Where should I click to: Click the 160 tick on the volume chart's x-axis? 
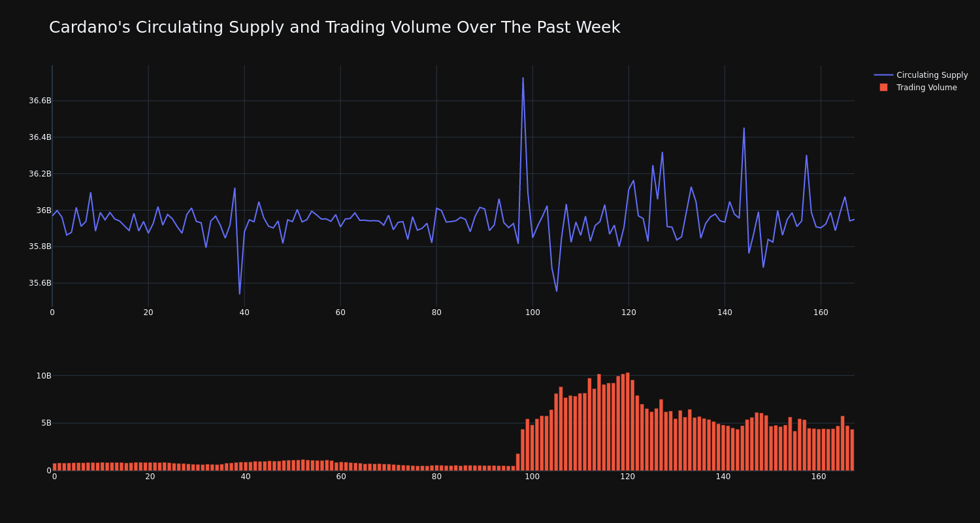pos(819,477)
